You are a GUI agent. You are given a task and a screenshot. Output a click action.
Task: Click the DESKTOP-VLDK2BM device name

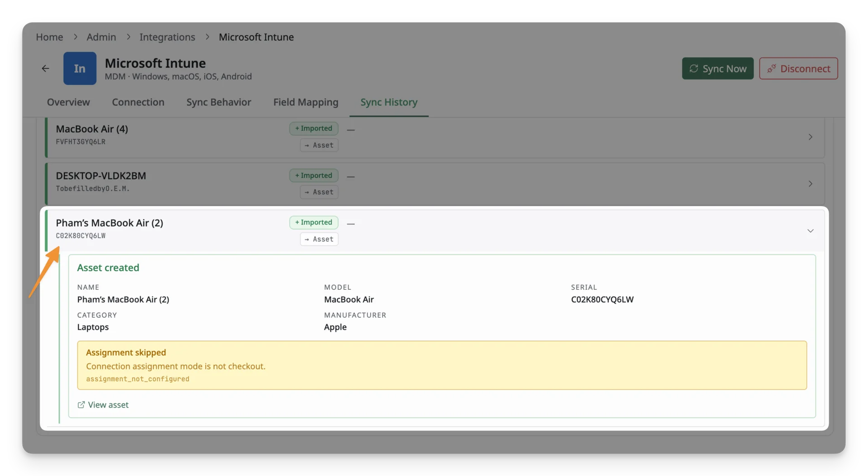coord(101,176)
